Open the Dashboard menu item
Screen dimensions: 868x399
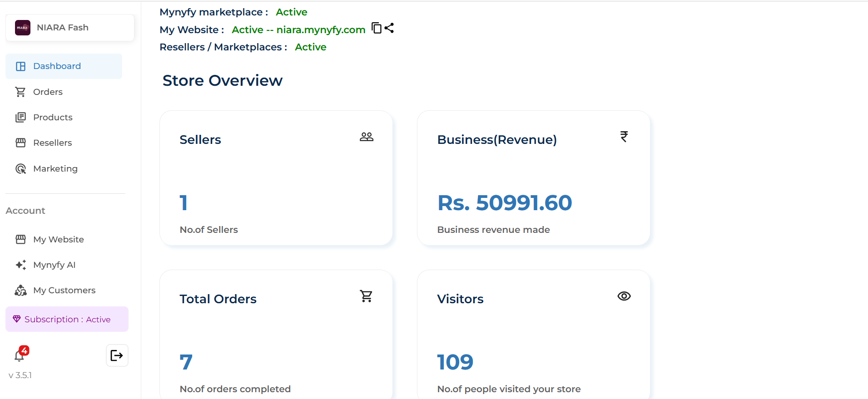pyautogui.click(x=56, y=66)
